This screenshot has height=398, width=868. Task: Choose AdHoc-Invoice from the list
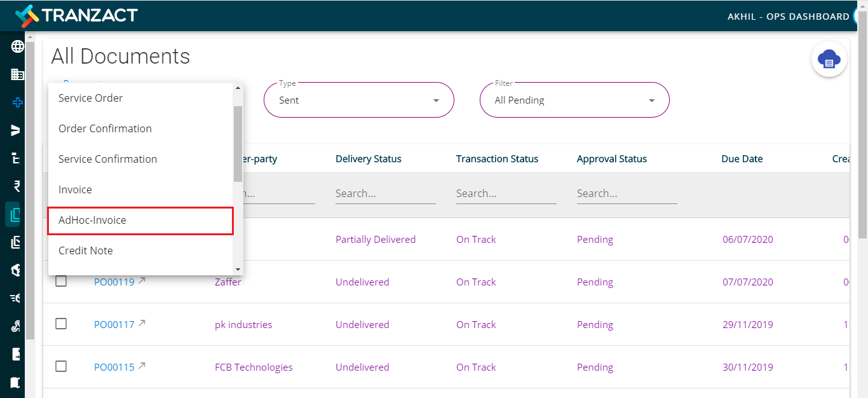tap(141, 220)
